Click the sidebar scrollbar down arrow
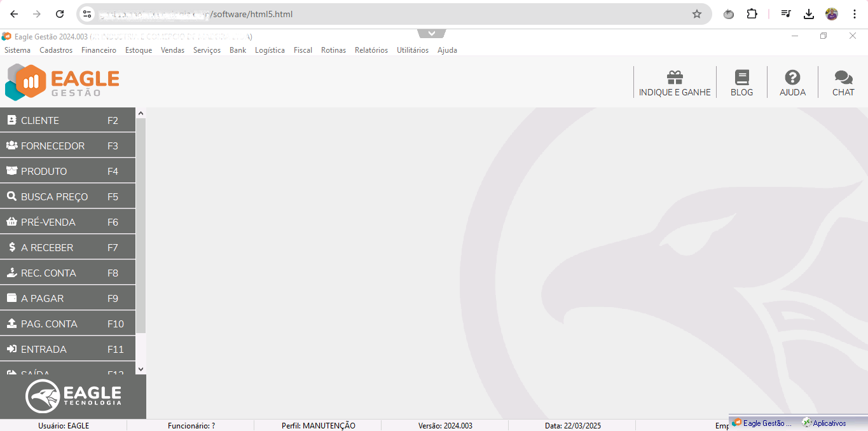This screenshot has width=868, height=431. click(141, 369)
